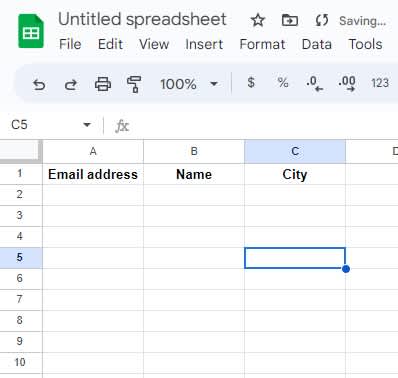Image resolution: width=398 pixels, height=378 pixels.
Task: Expand the name box dropdown arrow
Action: click(87, 125)
